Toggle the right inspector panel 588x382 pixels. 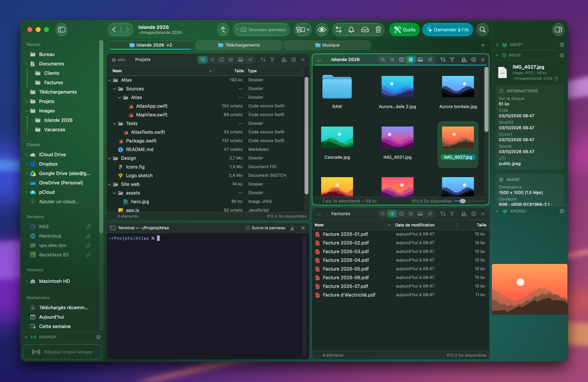558,30
